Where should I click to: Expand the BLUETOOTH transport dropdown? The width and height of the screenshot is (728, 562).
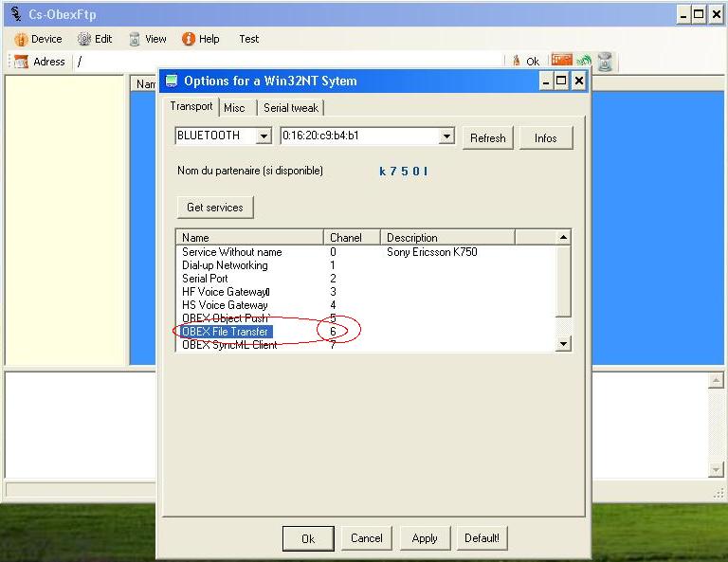click(x=264, y=136)
